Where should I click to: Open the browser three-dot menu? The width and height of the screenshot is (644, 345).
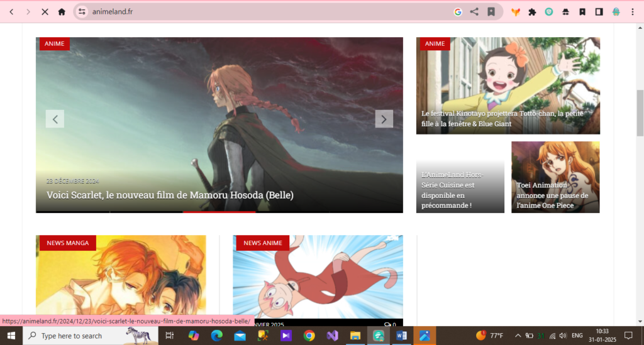coord(633,12)
